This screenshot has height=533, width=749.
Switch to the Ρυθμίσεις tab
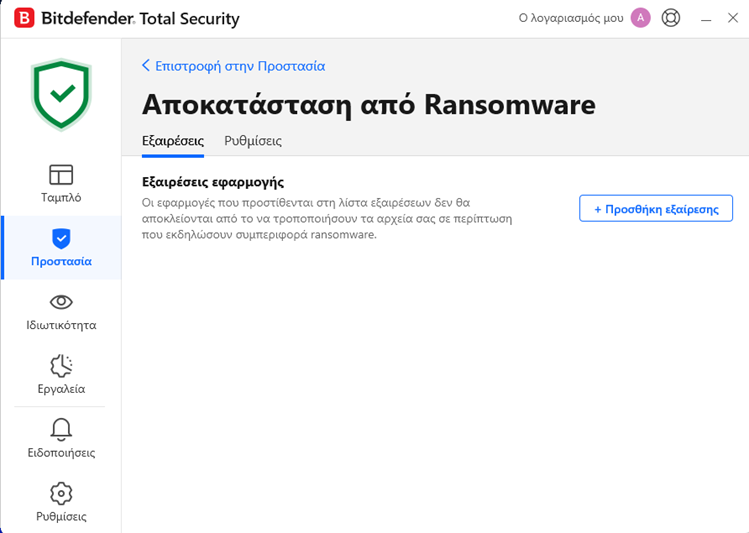click(x=253, y=141)
